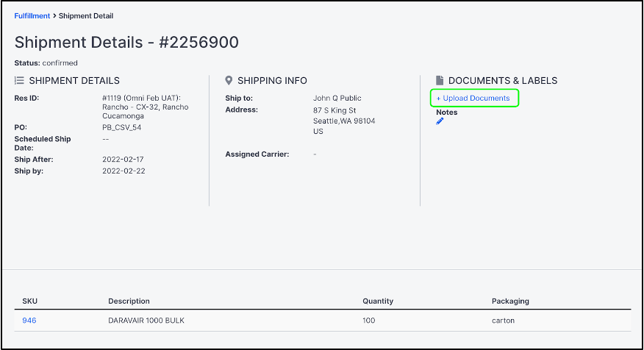The height and width of the screenshot is (350, 644).
Task: Open the Fulfillment breadcrumb link
Action: click(32, 16)
